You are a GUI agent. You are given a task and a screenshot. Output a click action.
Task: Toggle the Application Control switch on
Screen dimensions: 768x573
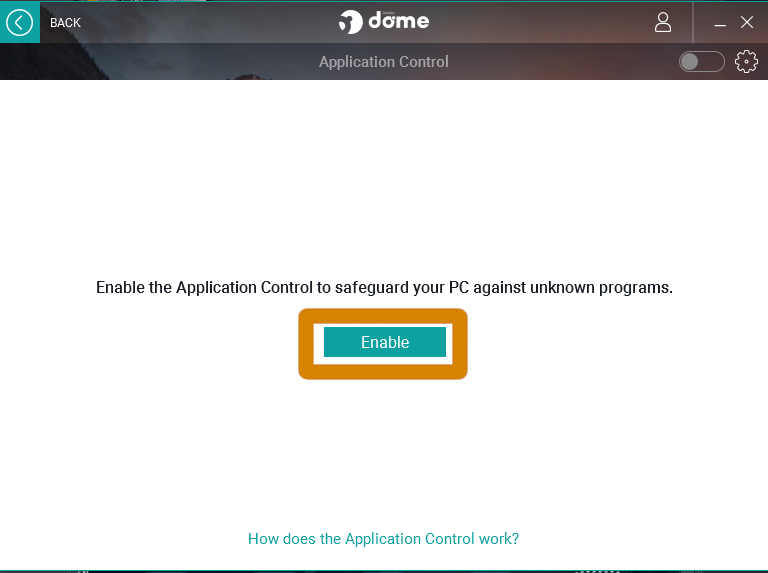701,62
